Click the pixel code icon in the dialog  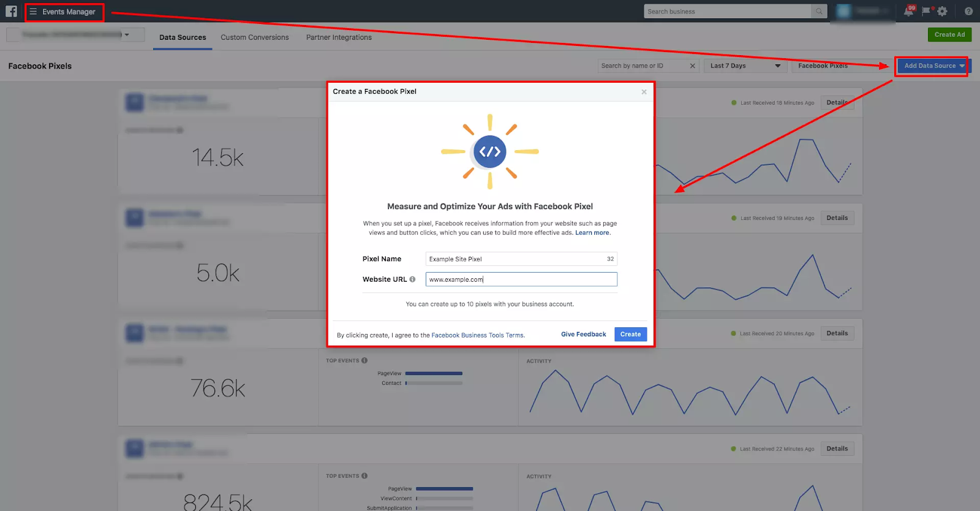[x=489, y=151]
